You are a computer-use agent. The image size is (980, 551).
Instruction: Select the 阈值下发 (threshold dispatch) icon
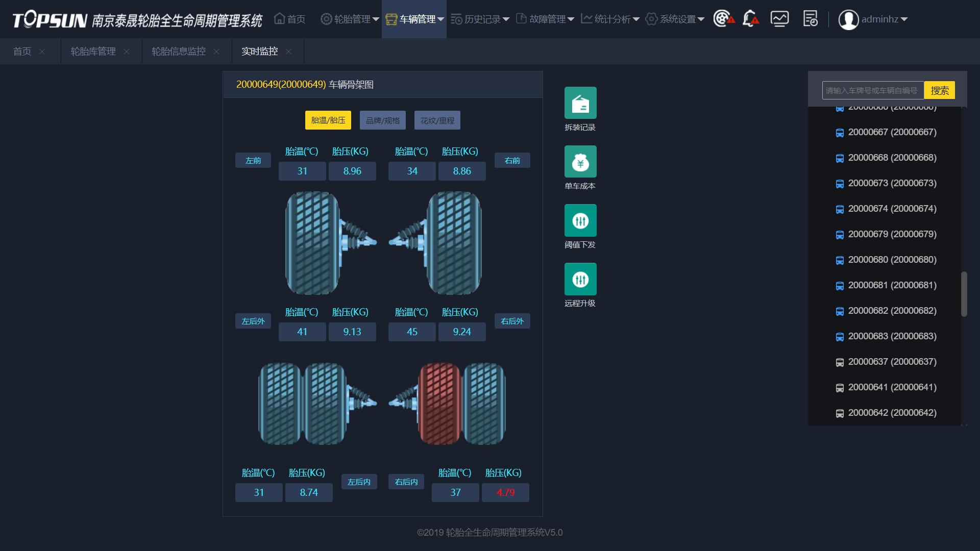click(x=580, y=220)
